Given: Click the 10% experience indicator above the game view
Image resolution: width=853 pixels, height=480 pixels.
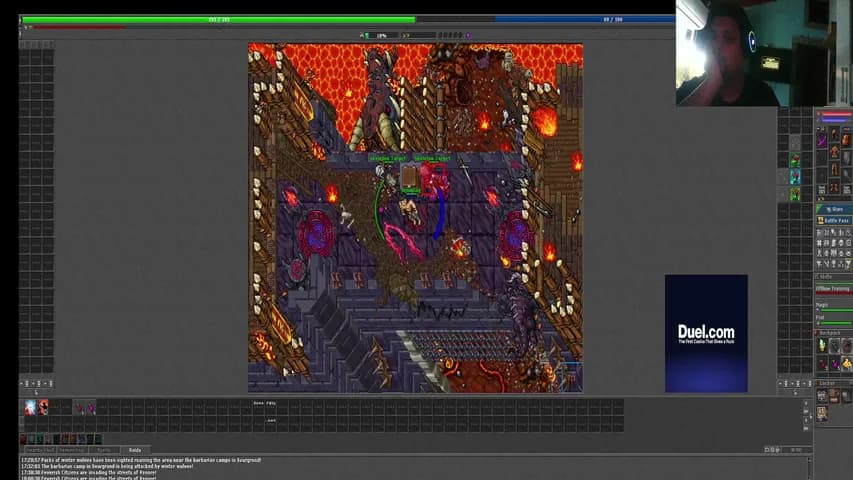Looking at the screenshot, I should coord(382,35).
